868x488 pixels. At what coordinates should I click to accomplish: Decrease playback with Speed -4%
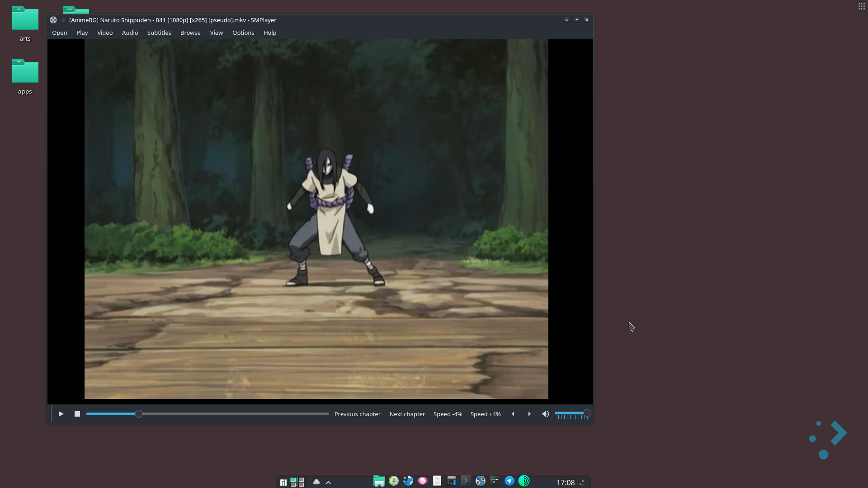448,414
